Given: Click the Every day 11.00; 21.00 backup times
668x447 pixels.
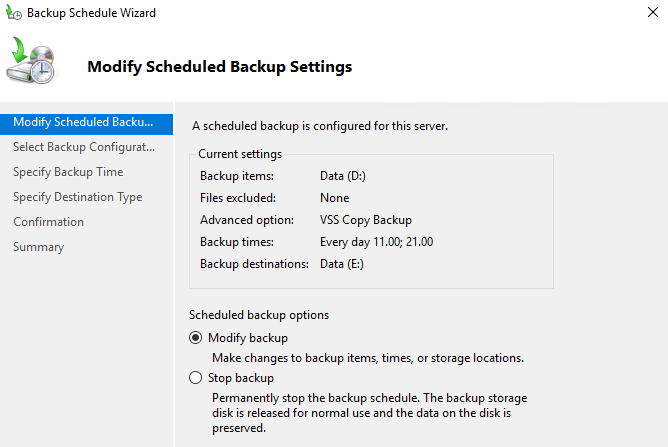Looking at the screenshot, I should point(376,242).
